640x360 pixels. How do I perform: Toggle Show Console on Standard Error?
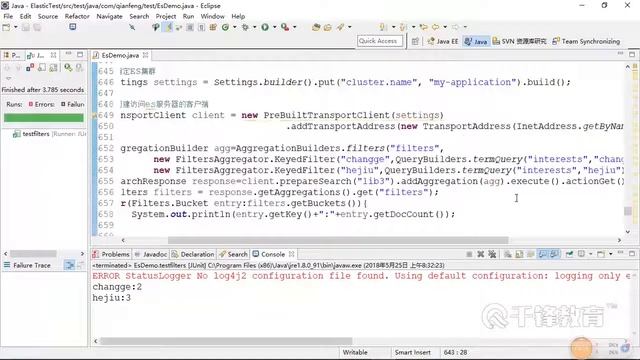pos(554,254)
